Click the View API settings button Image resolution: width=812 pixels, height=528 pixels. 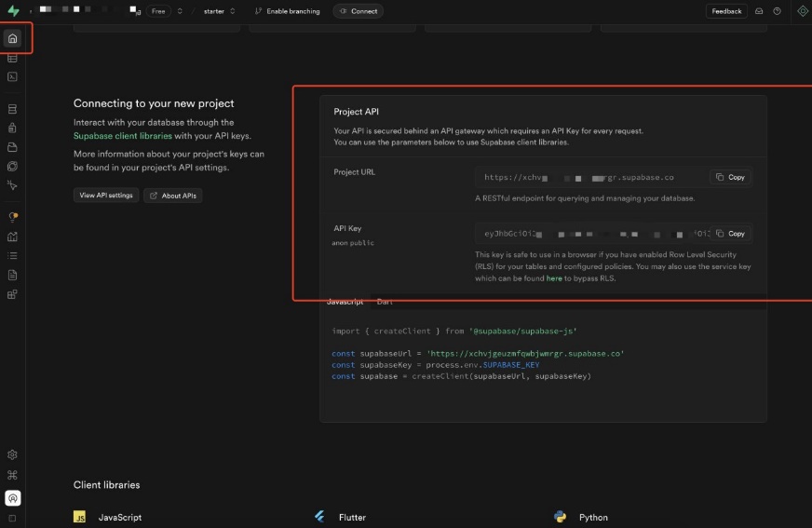[106, 196]
